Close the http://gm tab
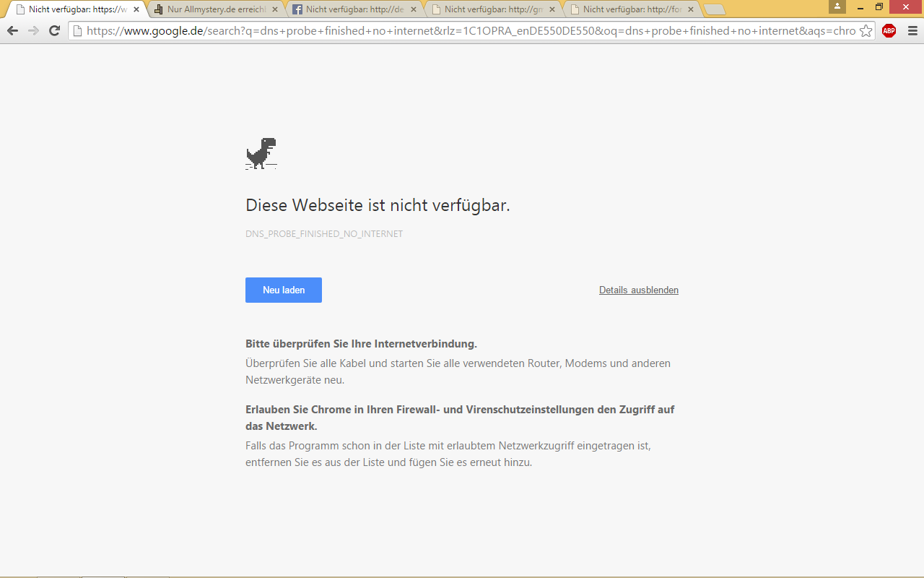924x578 pixels. pos(552,10)
